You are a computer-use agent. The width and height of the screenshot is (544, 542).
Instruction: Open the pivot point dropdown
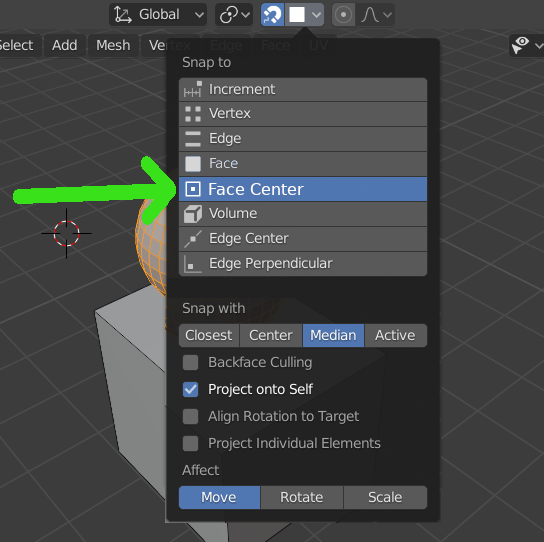[234, 15]
